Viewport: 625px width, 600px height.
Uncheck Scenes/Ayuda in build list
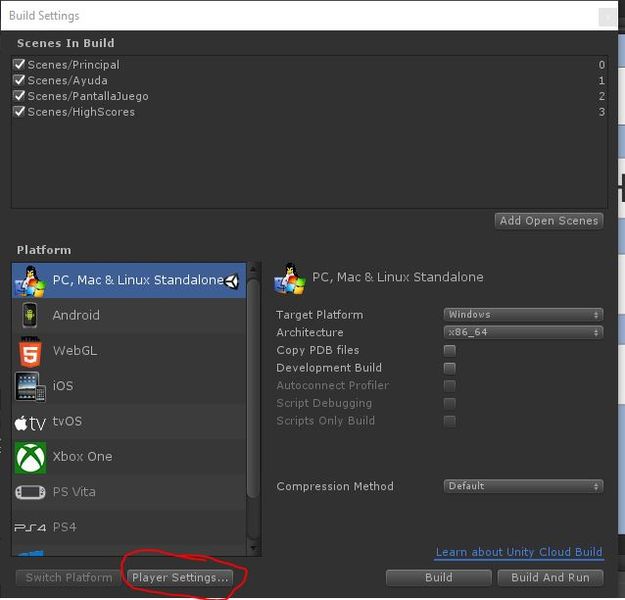click(19, 80)
